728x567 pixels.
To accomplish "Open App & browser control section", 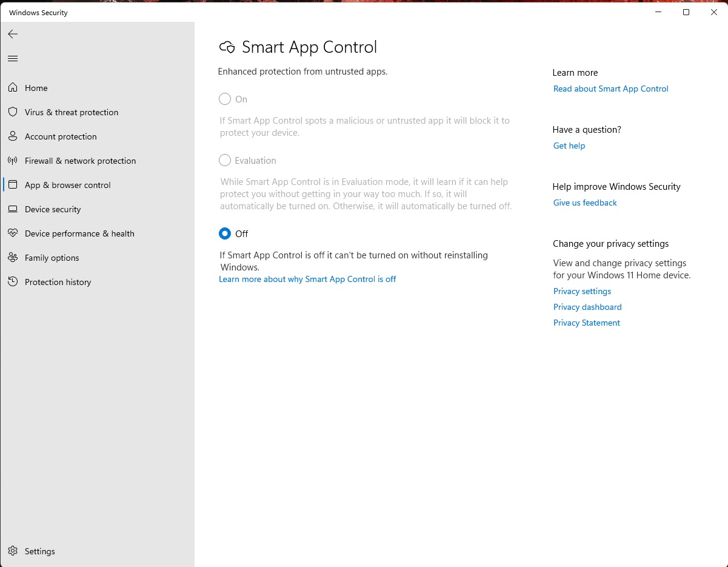I will pyautogui.click(x=67, y=185).
